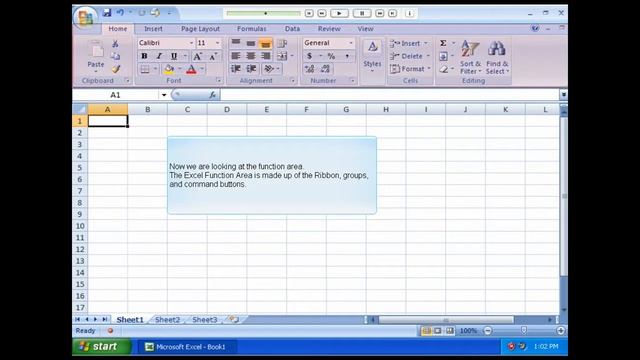Clear contents with the eraser icon
640x360 pixels.
[444, 69]
